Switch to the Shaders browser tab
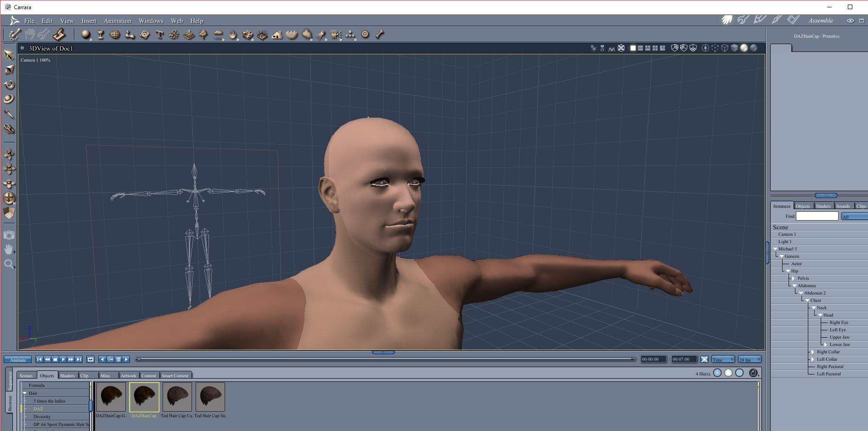The image size is (868, 431). (67, 375)
